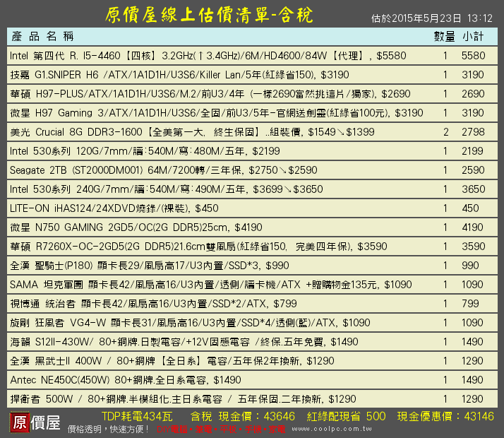Click the 微星 N750 GAMING graphics card row

(252, 227)
